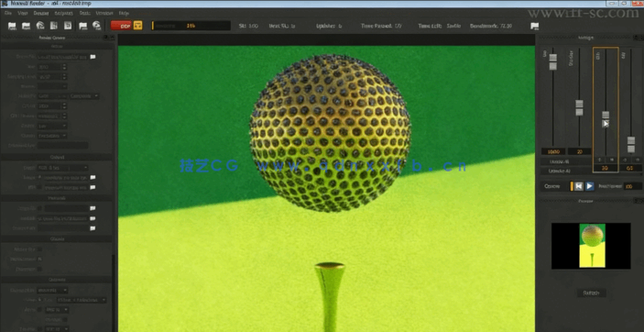
Task: Open the Depth dropdown in Output section
Action: [x=63, y=168]
